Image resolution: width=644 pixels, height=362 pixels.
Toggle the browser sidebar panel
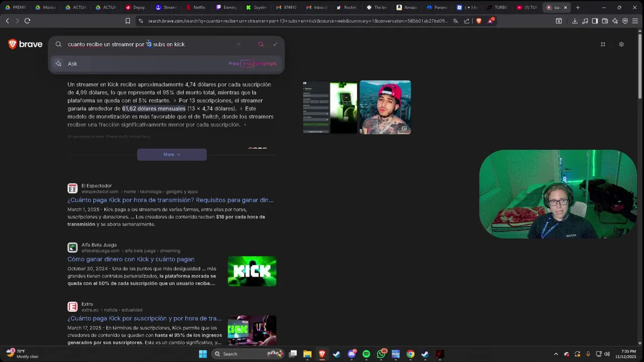pos(595,21)
